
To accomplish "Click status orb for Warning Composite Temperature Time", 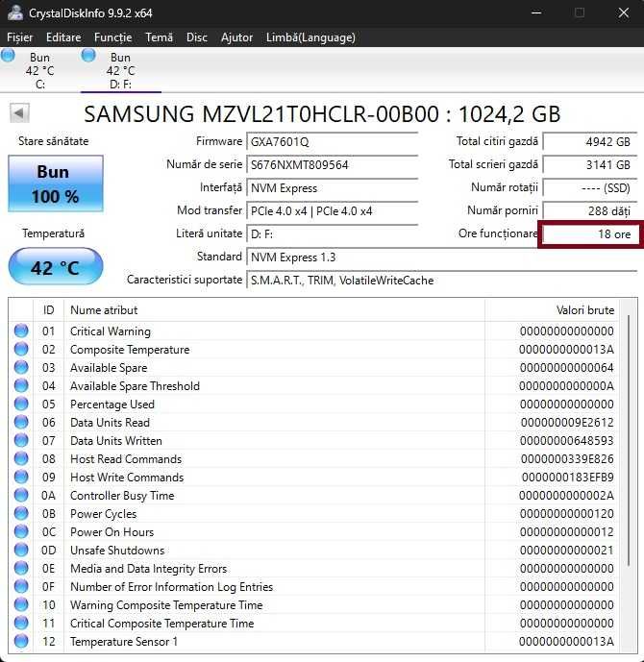I will [21, 604].
